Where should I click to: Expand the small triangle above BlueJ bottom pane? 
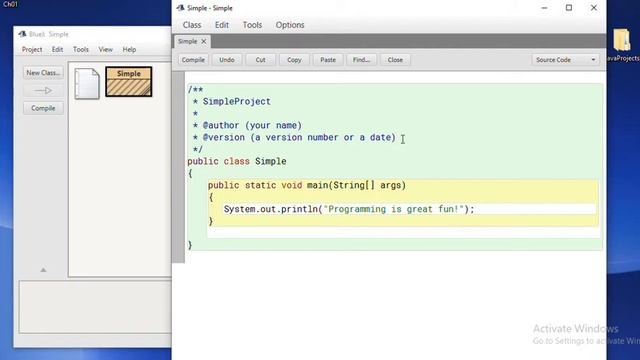(43, 270)
